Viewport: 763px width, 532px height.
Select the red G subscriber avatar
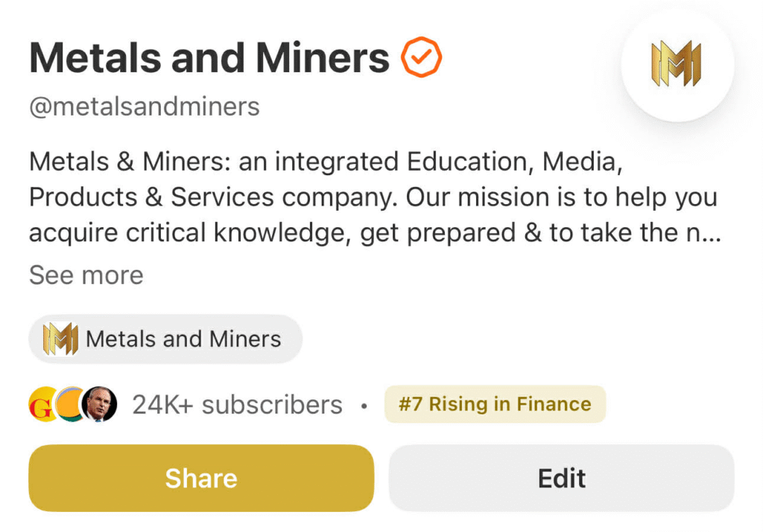(x=41, y=405)
